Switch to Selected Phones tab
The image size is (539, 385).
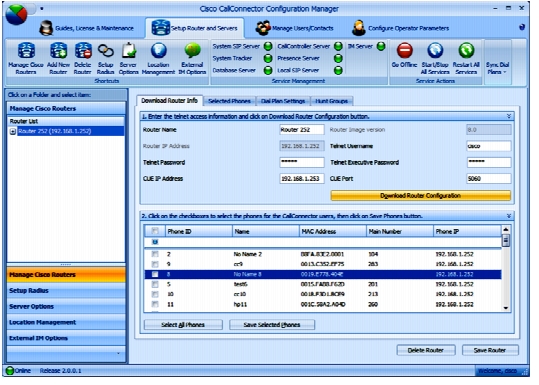[x=229, y=101]
